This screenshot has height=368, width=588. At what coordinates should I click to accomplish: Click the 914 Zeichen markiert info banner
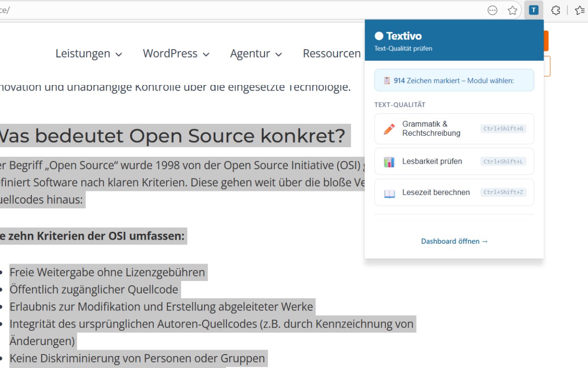pyautogui.click(x=454, y=80)
